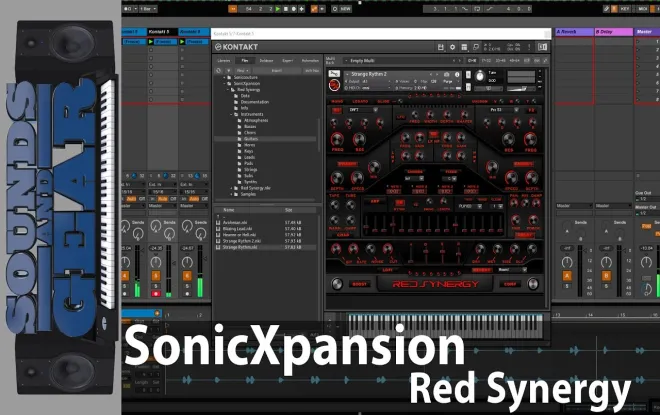Viewport: 660px width, 415px height.
Task: Switch to Expert tab in Kontakt browser
Action: click(x=288, y=61)
